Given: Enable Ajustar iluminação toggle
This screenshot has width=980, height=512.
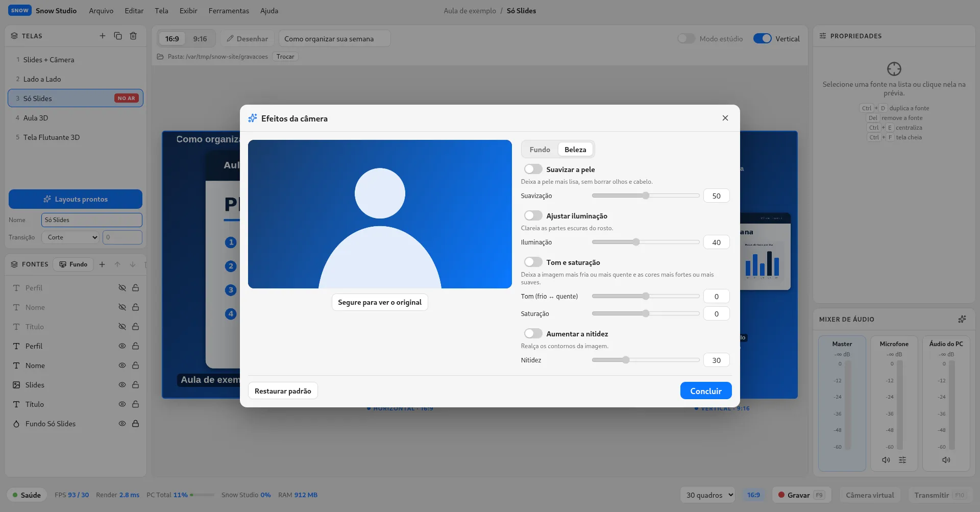Looking at the screenshot, I should coord(533,215).
